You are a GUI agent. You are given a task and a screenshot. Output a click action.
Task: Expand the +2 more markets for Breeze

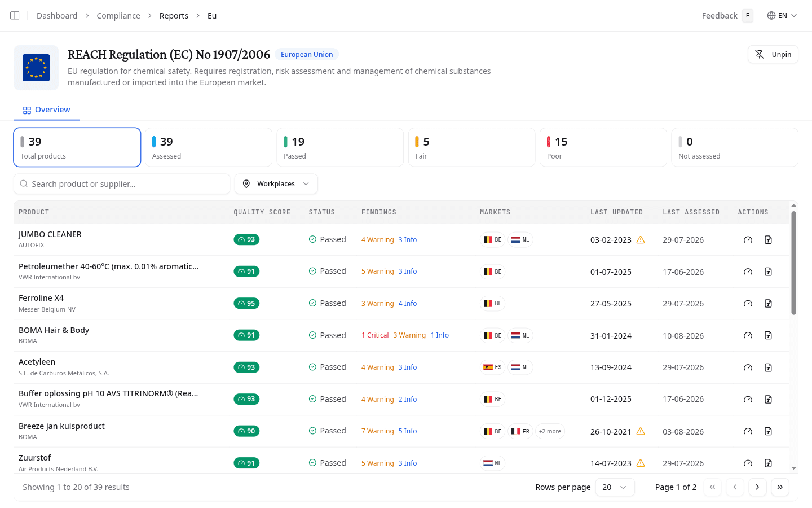[550, 431]
